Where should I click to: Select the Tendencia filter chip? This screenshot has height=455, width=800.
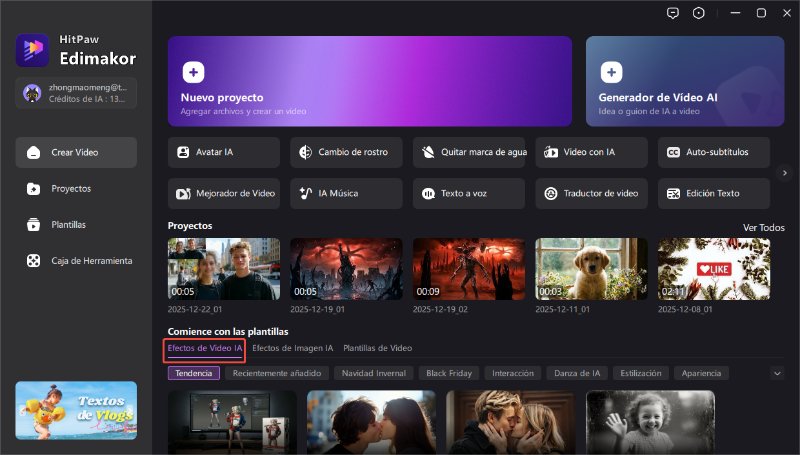point(194,373)
